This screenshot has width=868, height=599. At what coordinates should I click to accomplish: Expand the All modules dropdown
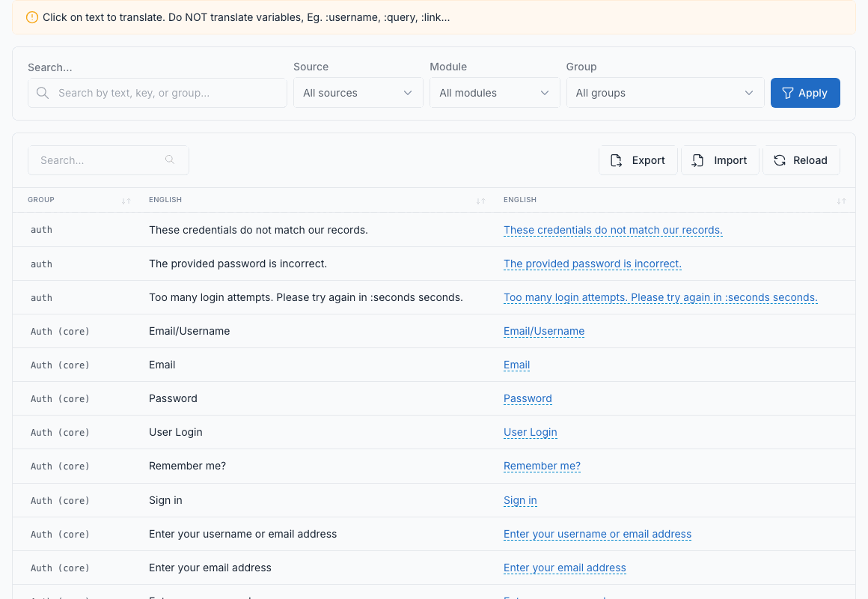tap(495, 93)
